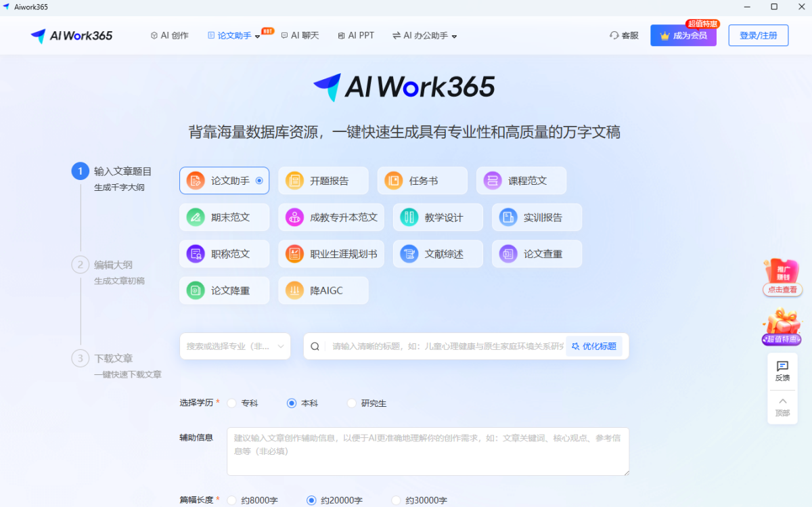Viewport: 812px width, 507px height.
Task: Click the 顶部 back-to-top arrow
Action: coord(782,401)
